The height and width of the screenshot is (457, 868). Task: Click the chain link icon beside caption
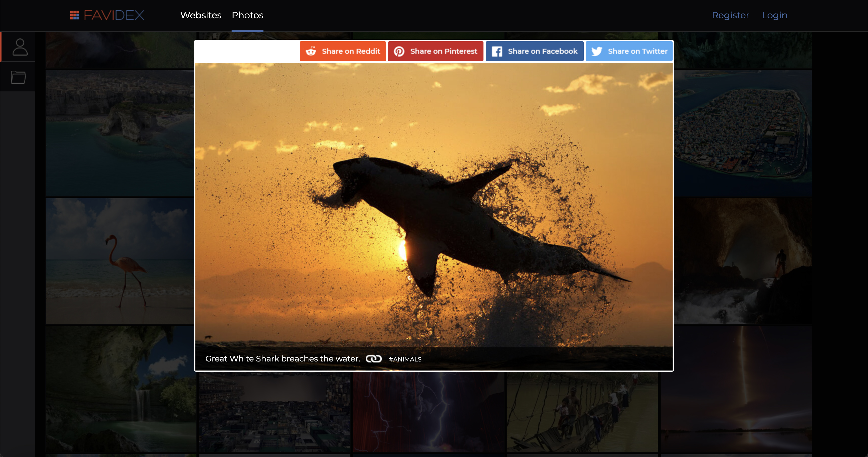pos(373,359)
